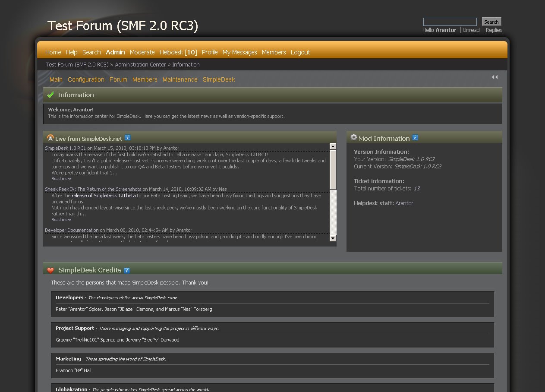
Task: Open the Replies link
Action: [x=494, y=30]
